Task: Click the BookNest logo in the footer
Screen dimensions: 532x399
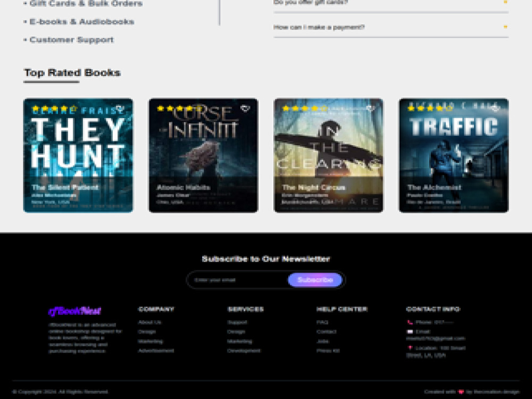Action: (x=74, y=311)
